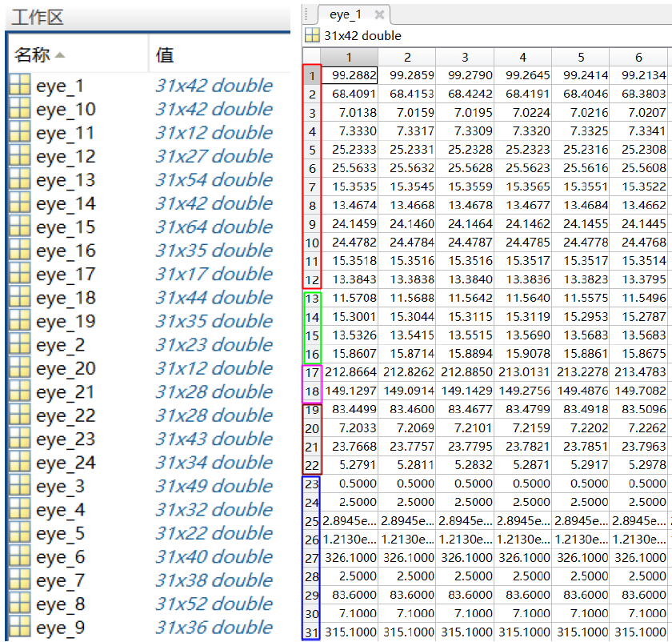The width and height of the screenshot is (672, 642).
Task: Click cell containing 83.4499
Action: click(350, 409)
